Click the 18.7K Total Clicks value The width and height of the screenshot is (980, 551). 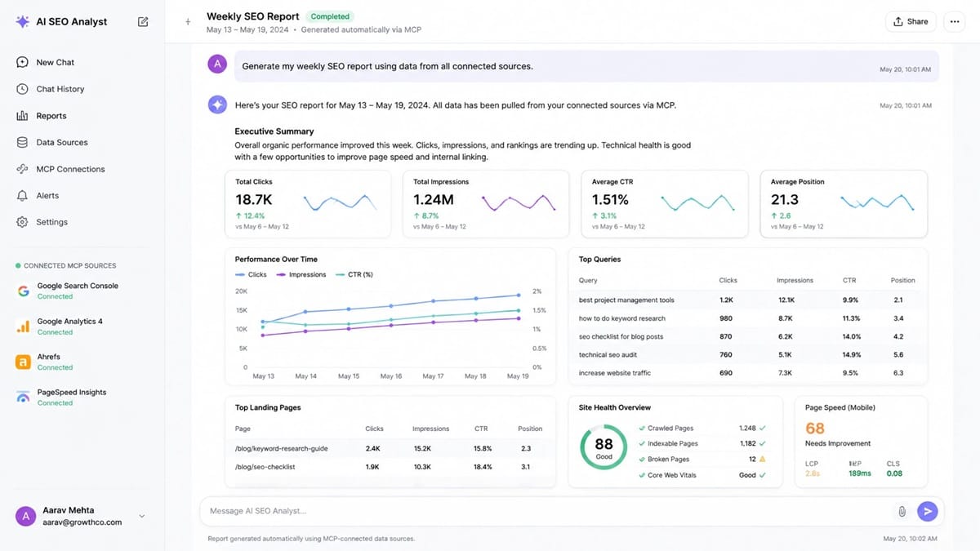(x=254, y=200)
